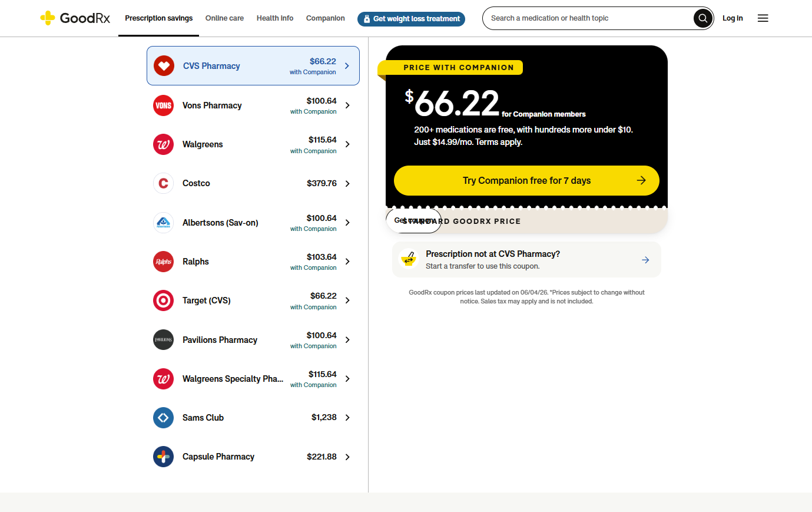Click the GoodRx logo

click(x=75, y=18)
